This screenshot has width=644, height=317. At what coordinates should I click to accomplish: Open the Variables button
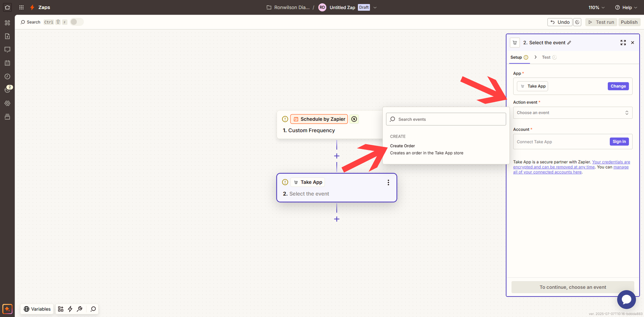[x=37, y=309]
